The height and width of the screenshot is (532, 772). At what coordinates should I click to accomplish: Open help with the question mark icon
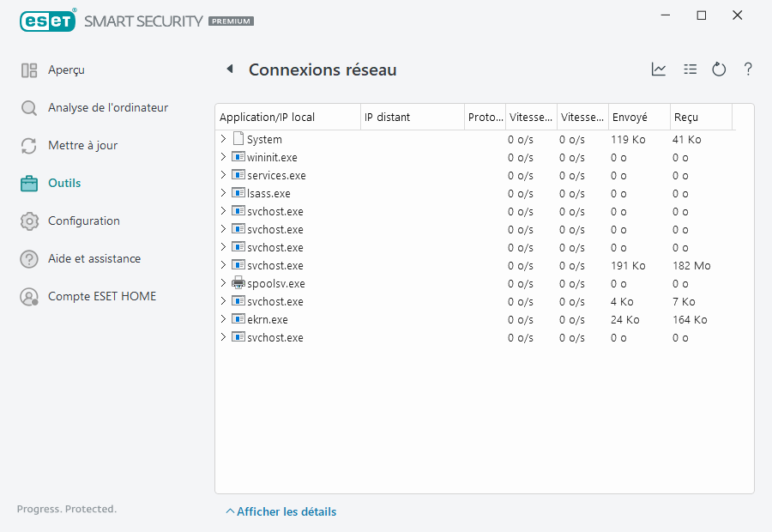pos(748,70)
